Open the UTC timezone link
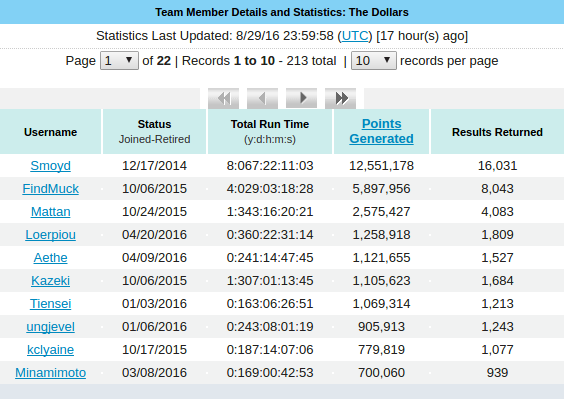Viewport: 564px width, 399px height. coord(355,36)
